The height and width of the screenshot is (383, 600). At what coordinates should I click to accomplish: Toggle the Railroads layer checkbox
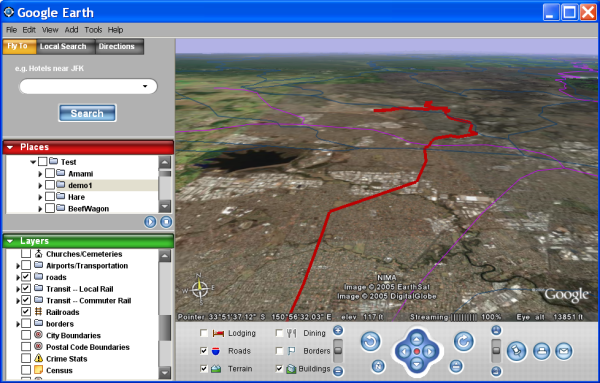coord(26,312)
